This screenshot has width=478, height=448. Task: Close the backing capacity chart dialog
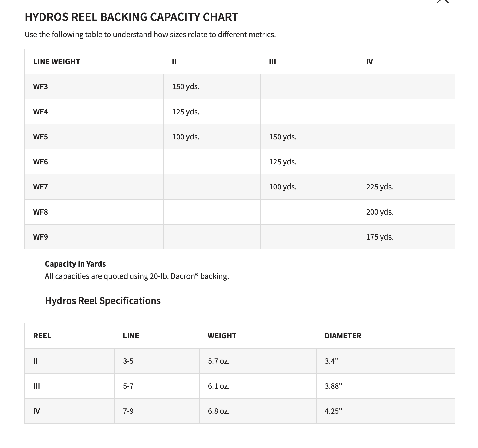pos(443,1)
